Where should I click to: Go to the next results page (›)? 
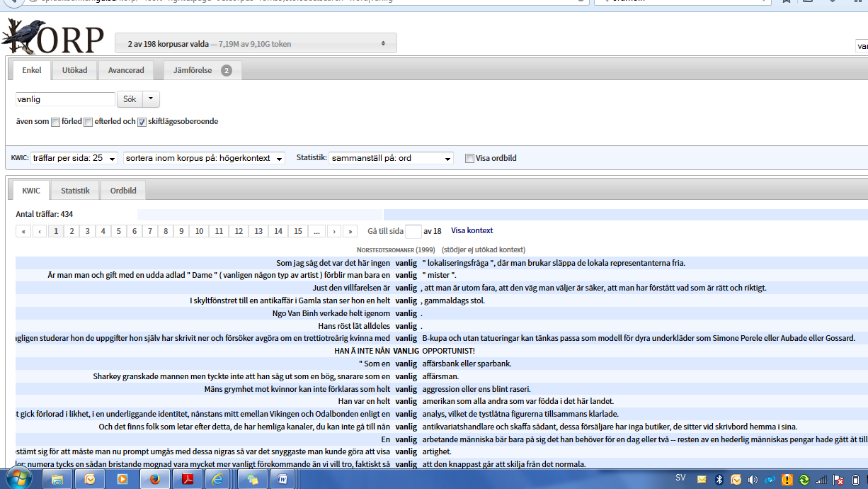(x=334, y=231)
